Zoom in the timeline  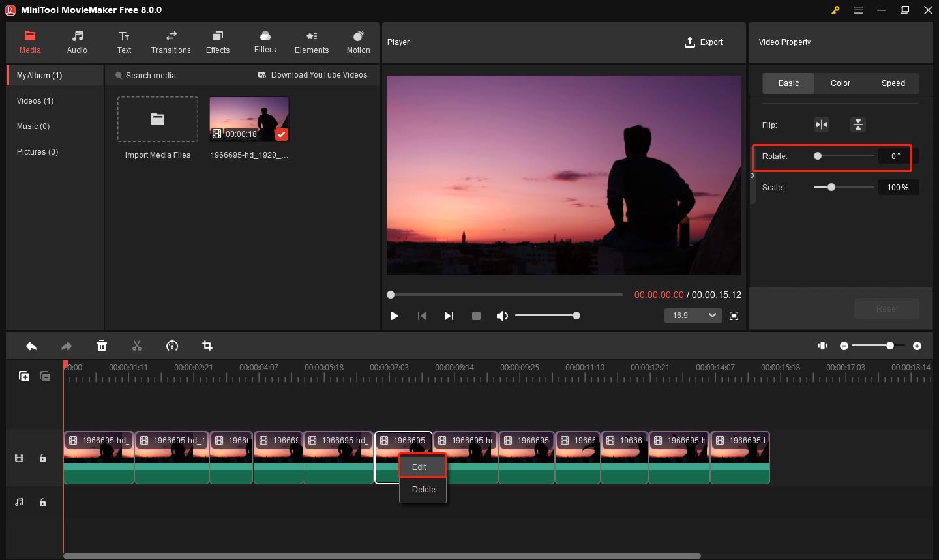917,346
